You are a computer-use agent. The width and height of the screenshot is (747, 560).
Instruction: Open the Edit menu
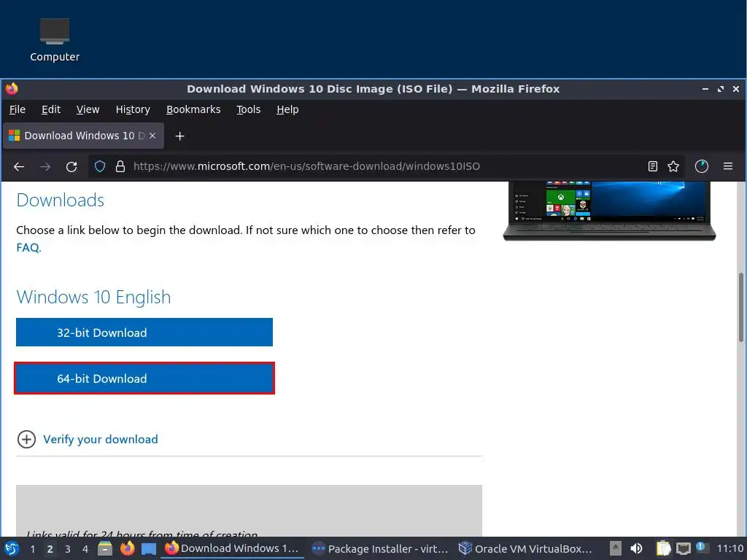[51, 109]
